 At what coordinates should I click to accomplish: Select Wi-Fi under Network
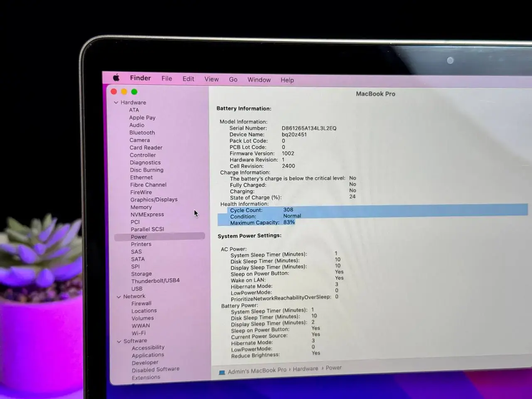(139, 333)
